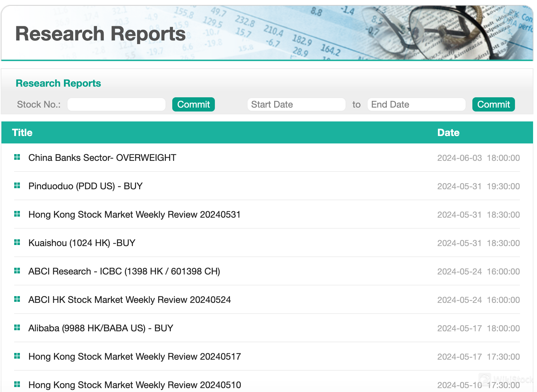Click the Research Reports heading link
Image resolution: width=537 pixels, height=392 pixels.
[58, 83]
